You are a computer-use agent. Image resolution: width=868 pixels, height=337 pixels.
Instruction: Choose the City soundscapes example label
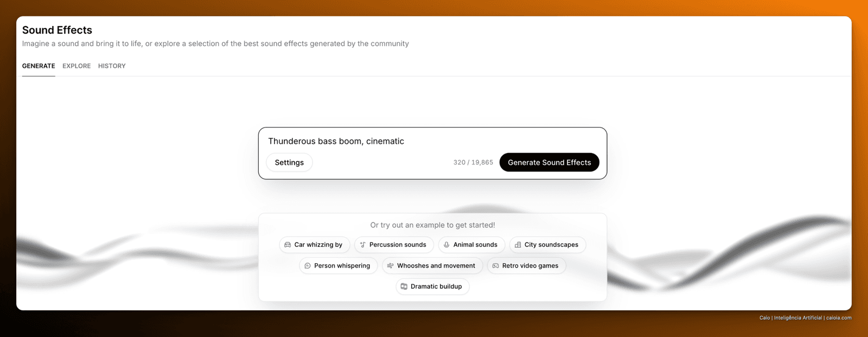[551, 245]
